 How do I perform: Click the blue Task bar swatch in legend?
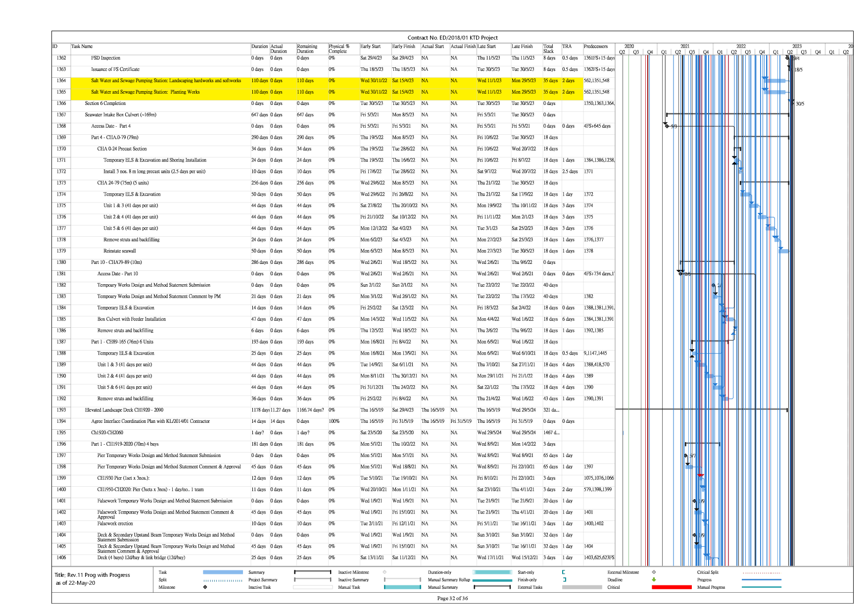pyautogui.click(x=223, y=572)
